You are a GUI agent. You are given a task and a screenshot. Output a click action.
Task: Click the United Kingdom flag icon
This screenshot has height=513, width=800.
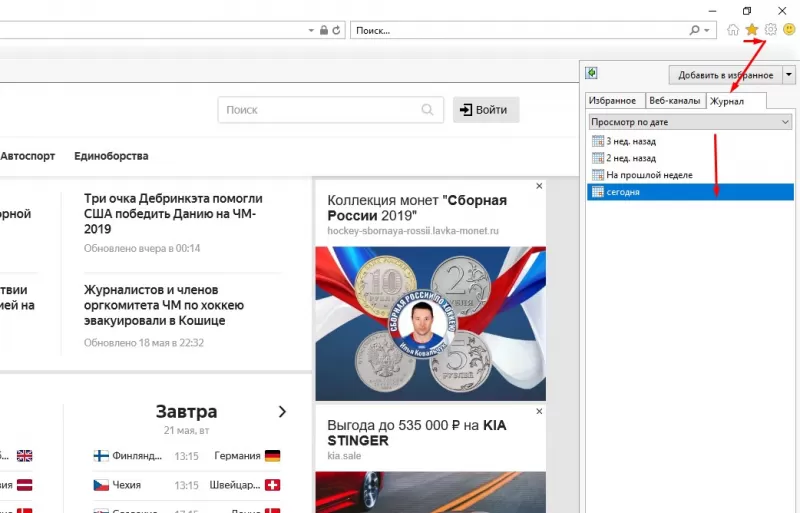(x=24, y=456)
